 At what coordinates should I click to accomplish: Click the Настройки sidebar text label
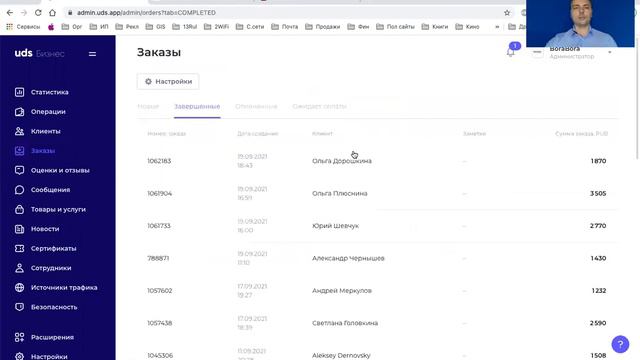(49, 356)
